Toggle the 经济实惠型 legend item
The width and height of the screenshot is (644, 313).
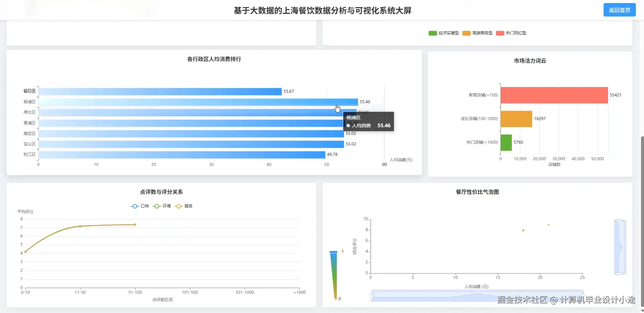tap(444, 33)
